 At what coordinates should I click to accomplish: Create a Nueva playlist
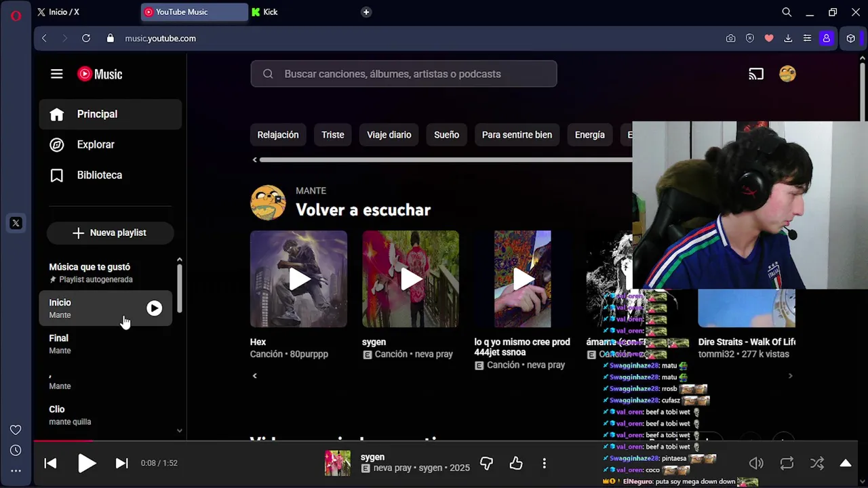click(x=111, y=232)
